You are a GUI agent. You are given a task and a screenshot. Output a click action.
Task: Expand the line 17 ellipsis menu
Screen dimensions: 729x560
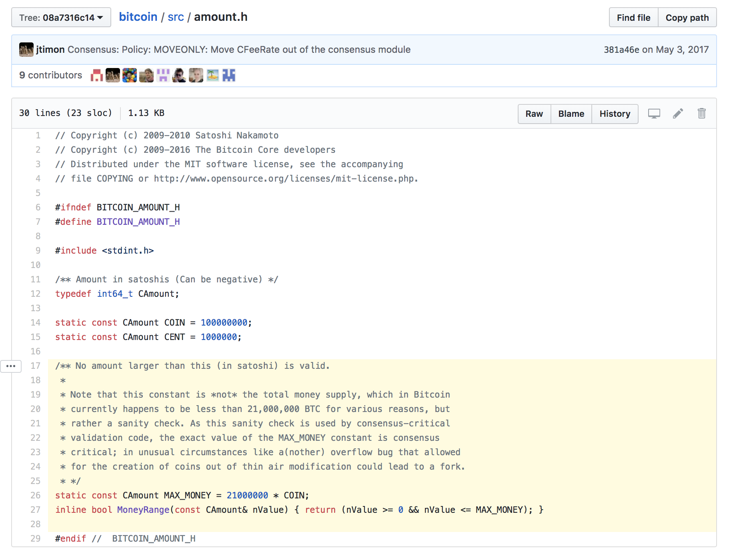click(x=11, y=366)
